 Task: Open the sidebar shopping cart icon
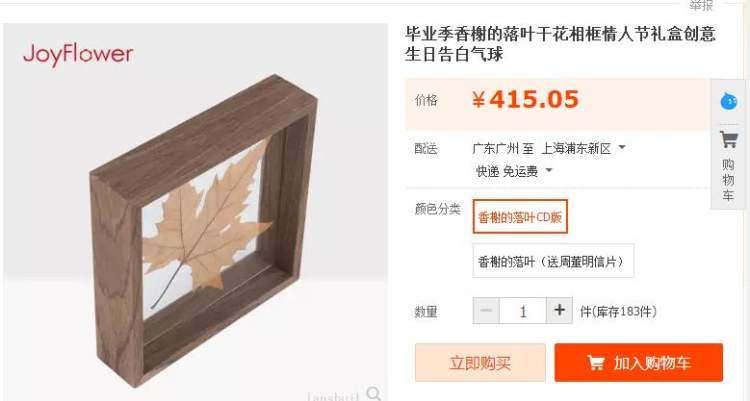[728, 140]
